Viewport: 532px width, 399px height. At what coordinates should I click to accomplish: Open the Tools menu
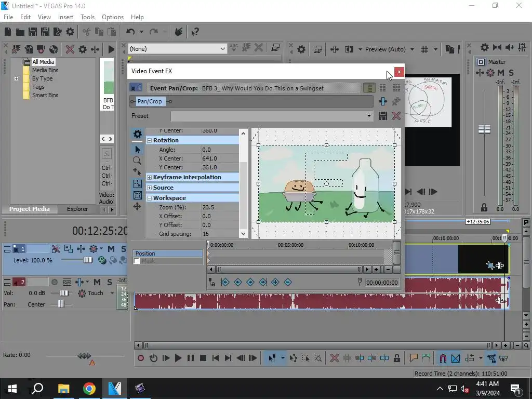coord(87,17)
